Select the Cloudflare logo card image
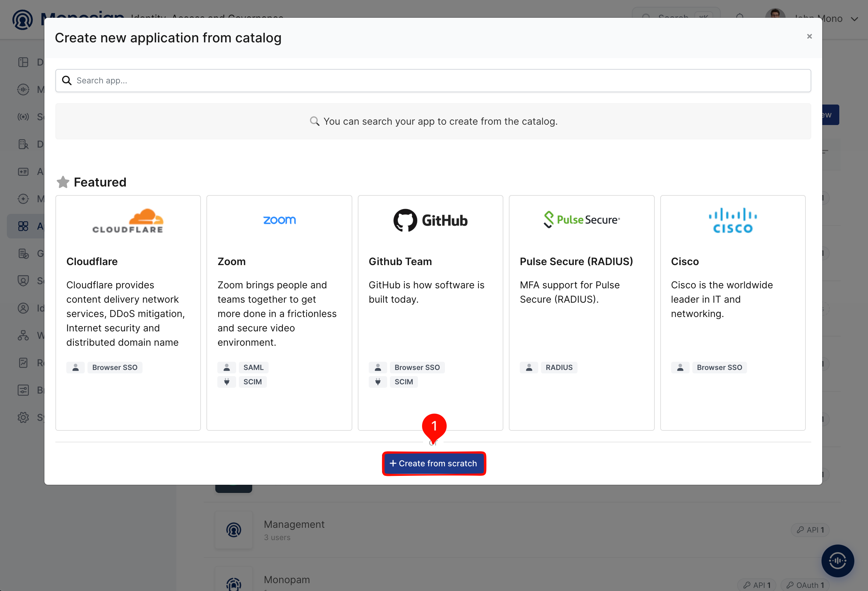The image size is (868, 591). pos(128,221)
